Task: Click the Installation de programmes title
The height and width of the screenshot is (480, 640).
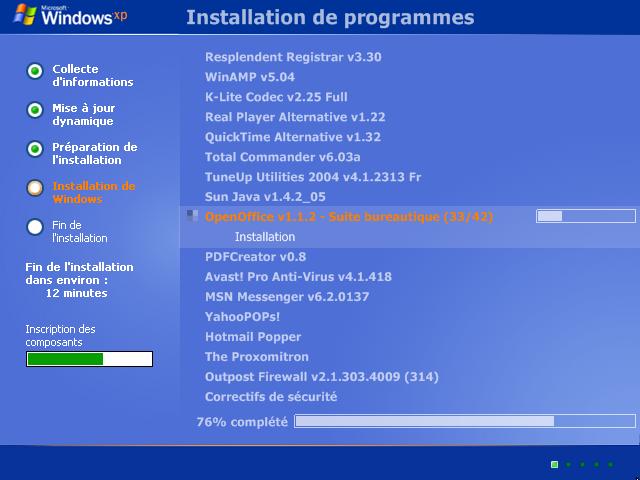Action: click(330, 17)
